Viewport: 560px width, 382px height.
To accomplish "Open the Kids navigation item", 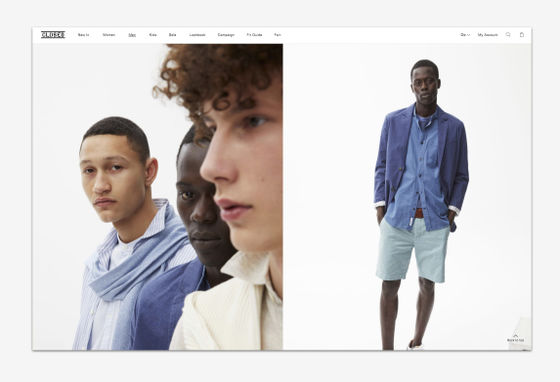I will [x=153, y=35].
